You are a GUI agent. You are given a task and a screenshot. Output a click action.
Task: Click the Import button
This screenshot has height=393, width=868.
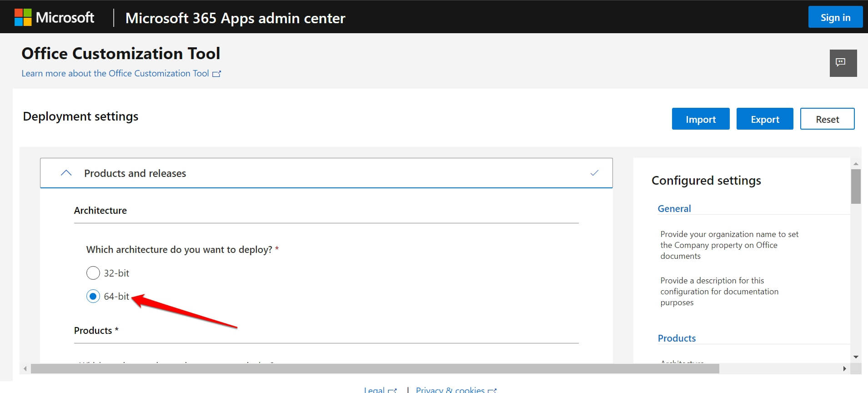pyautogui.click(x=701, y=119)
